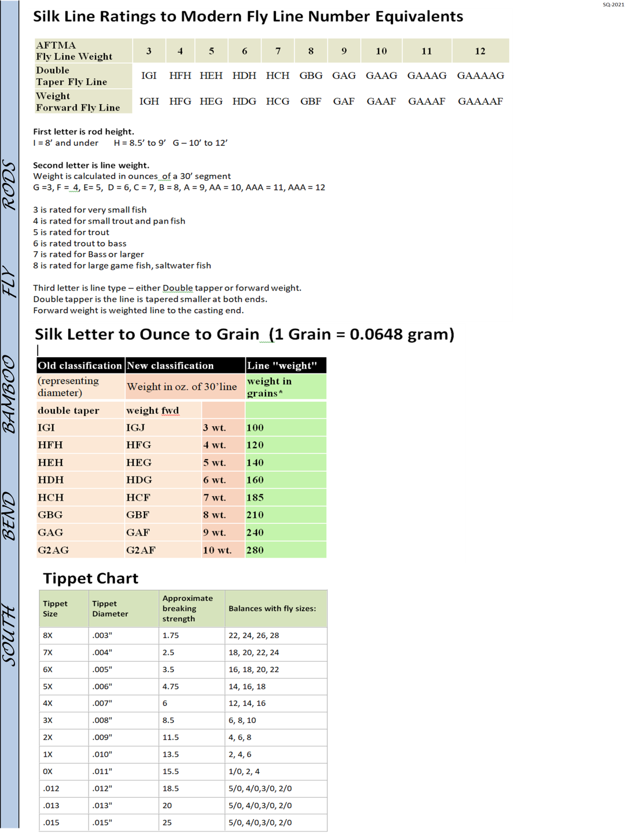Select the '22, 24, 26, 28' cell

tap(276, 636)
